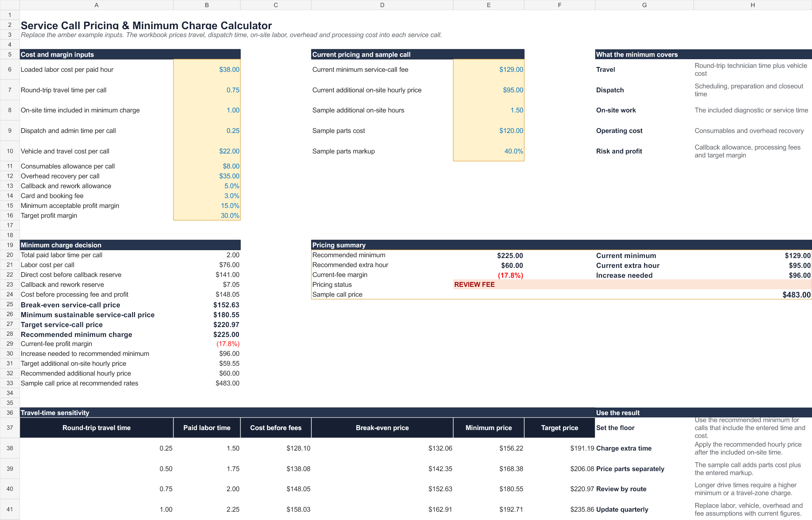Image resolution: width=812 pixels, height=520 pixels.
Task: Select the Vehicle and travel cost value $22.00
Action: coord(207,151)
